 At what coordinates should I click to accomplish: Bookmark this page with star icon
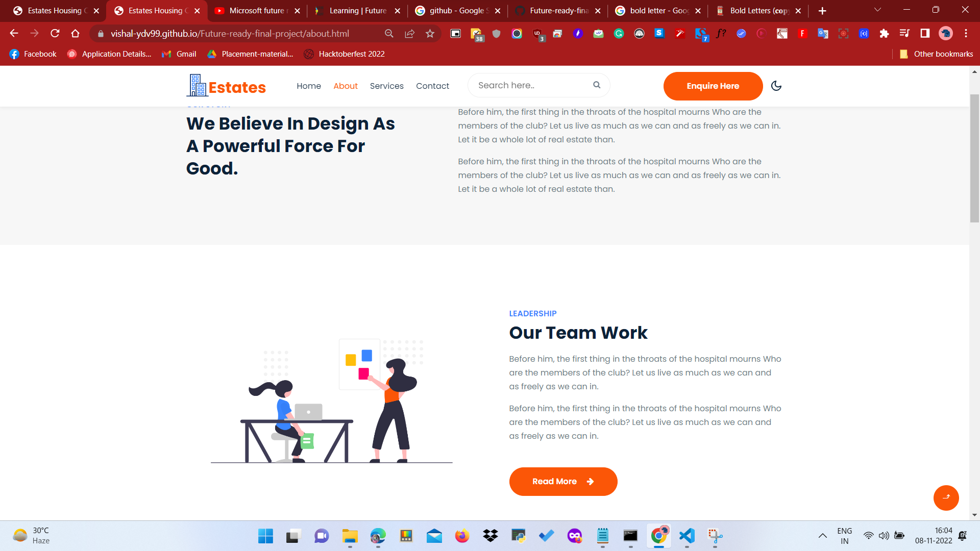coord(430,34)
